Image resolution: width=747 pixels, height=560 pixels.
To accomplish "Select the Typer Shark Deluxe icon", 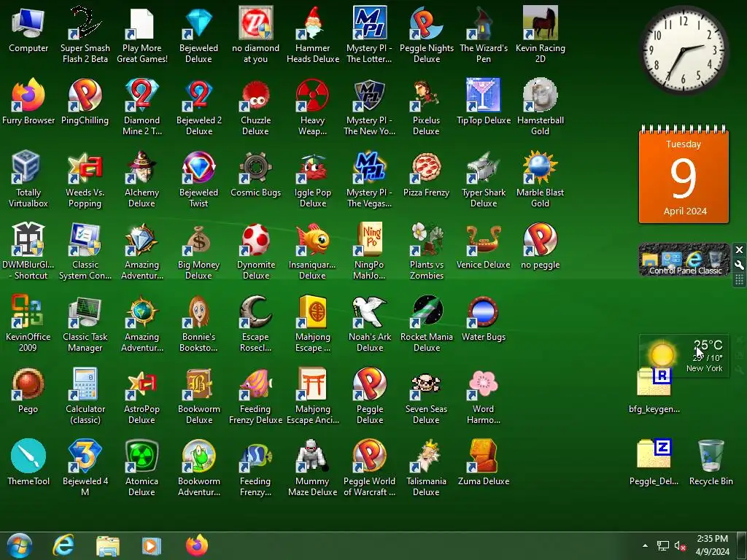I will point(484,168).
